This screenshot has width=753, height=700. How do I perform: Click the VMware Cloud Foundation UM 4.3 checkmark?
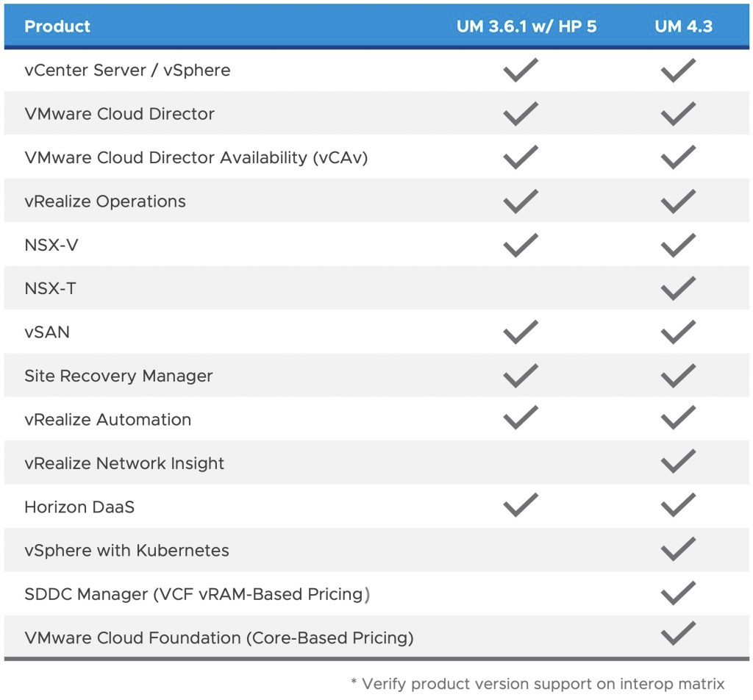(678, 634)
